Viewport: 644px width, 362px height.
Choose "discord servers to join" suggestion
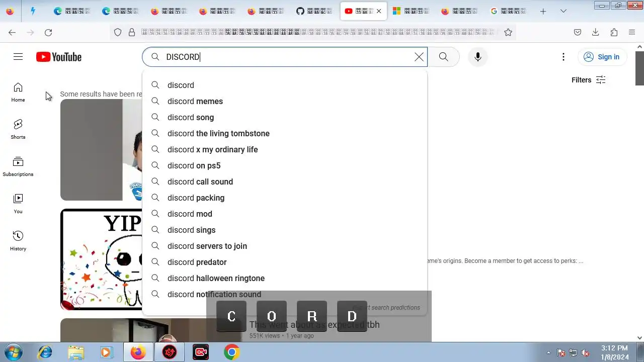coord(285,246)
